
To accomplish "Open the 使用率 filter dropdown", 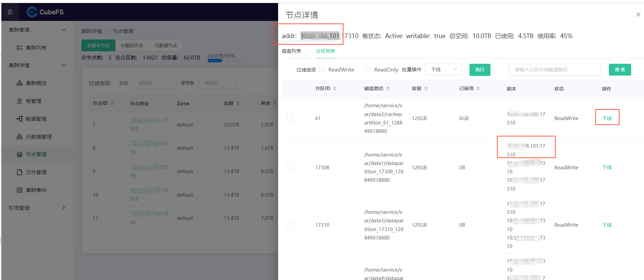I will pyautogui.click(x=220, y=83).
